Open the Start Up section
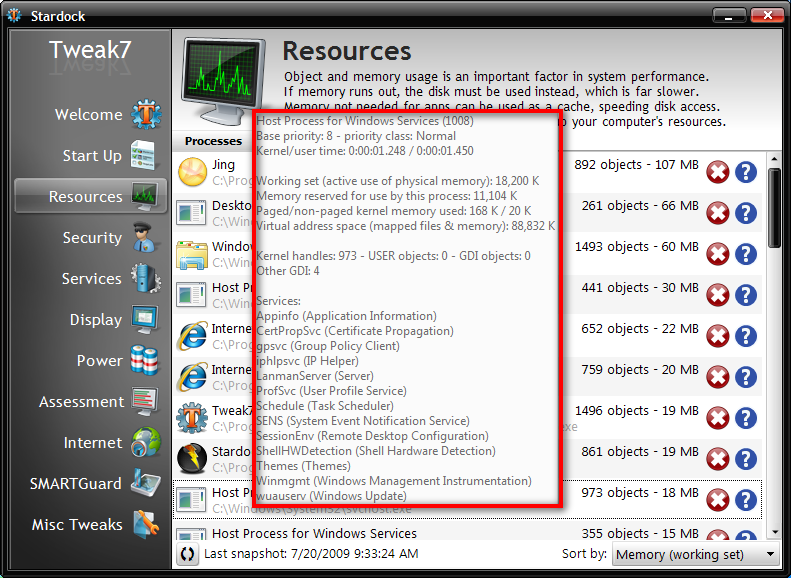Viewport: 791px width, 578px height. coord(92,155)
